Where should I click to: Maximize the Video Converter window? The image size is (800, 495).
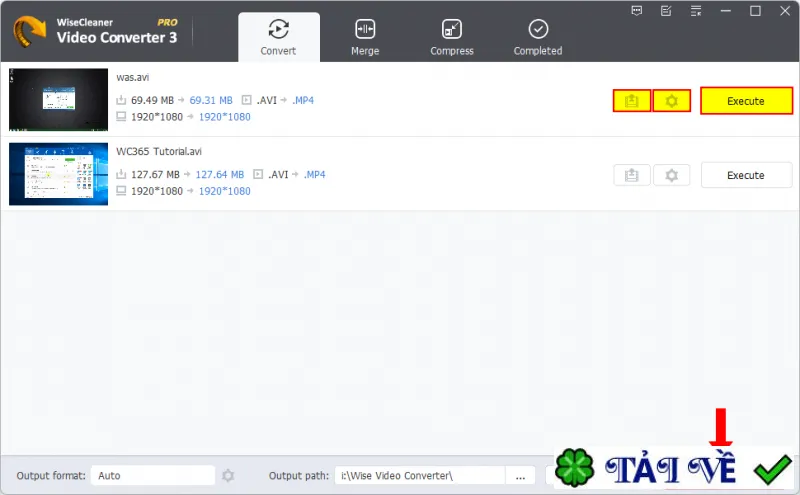pyautogui.click(x=756, y=11)
